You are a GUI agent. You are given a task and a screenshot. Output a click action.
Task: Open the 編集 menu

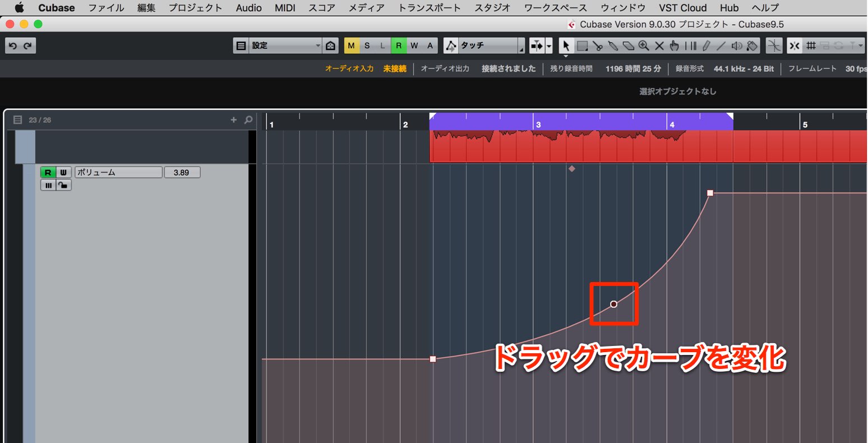pyautogui.click(x=146, y=8)
